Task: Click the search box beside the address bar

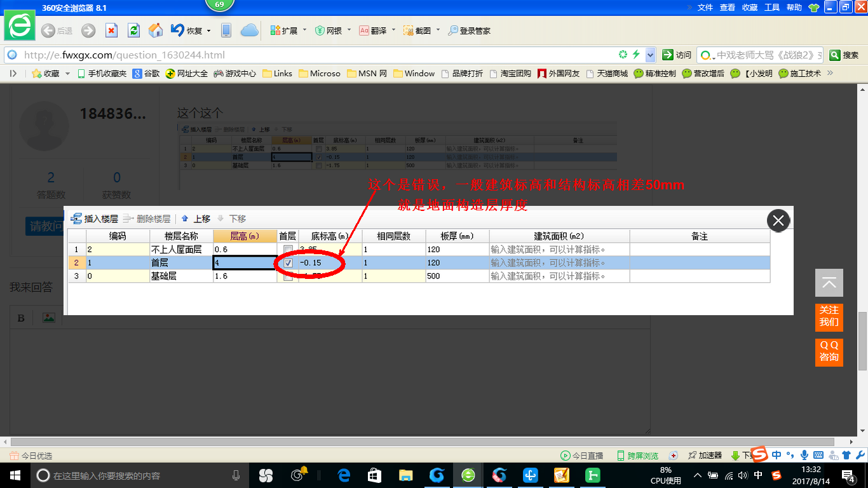Action: click(761, 55)
